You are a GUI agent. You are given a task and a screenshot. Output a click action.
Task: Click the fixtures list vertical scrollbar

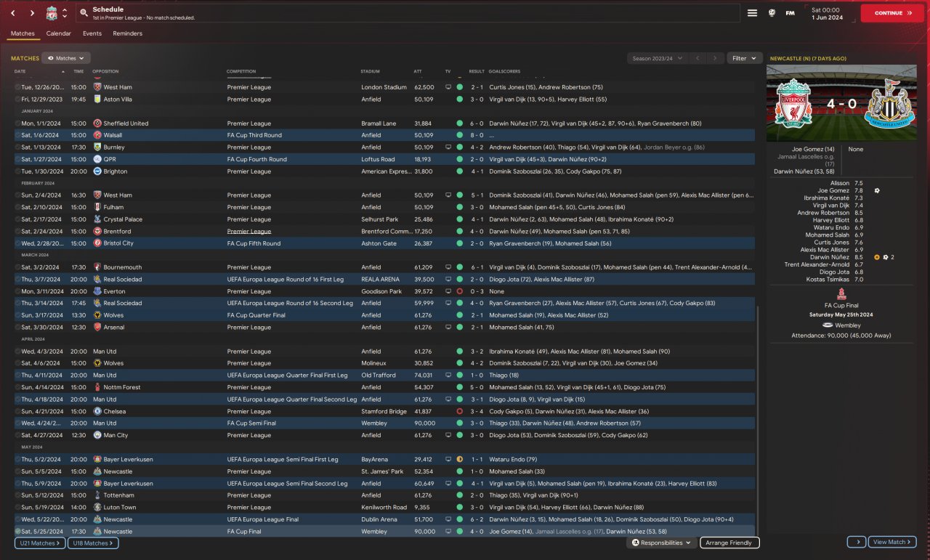click(x=758, y=421)
